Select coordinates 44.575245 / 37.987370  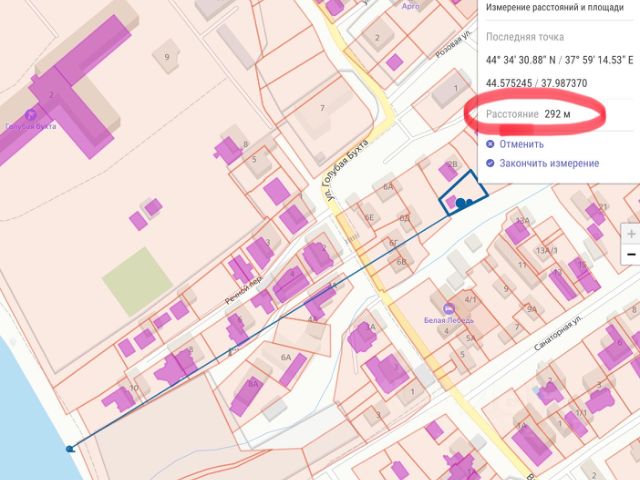click(536, 83)
